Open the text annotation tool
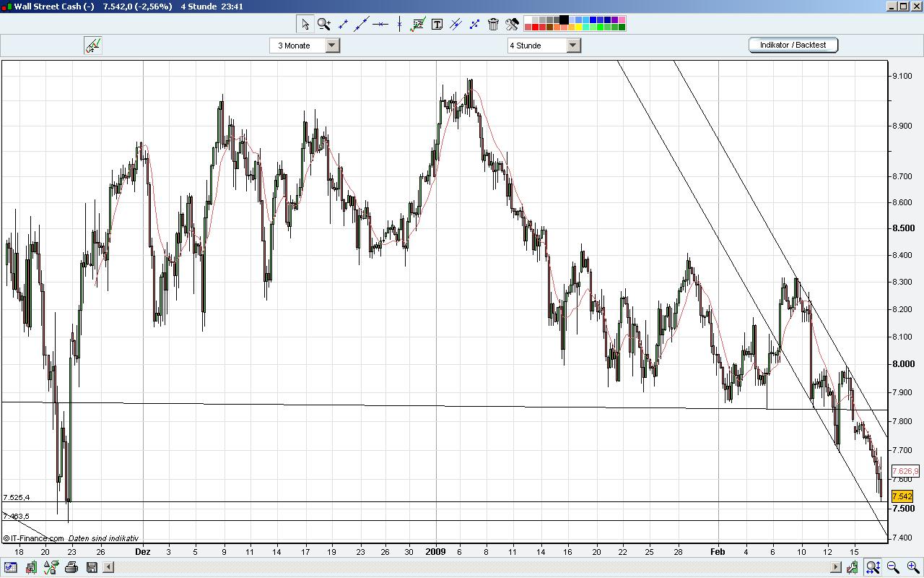Viewport: 924px width, 578px height. 437,24
